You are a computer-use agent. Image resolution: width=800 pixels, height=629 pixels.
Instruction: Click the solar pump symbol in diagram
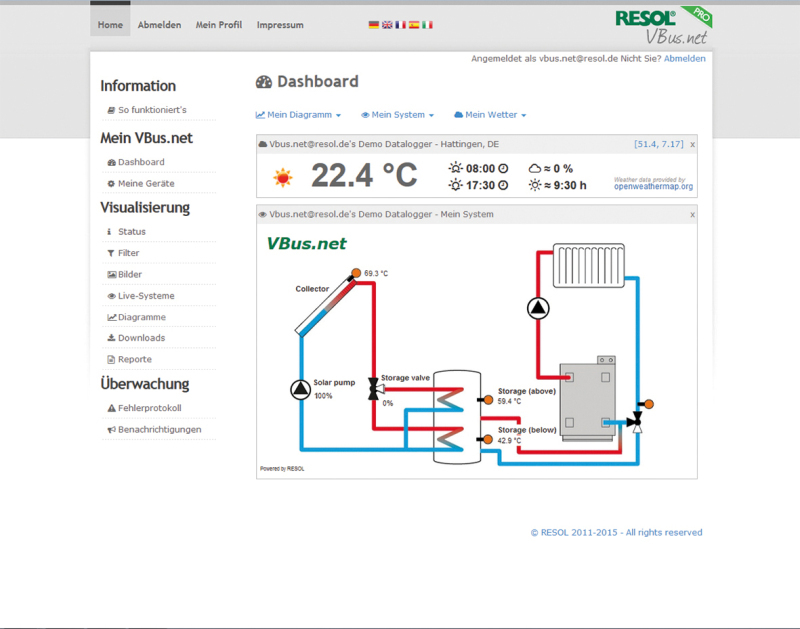301,389
